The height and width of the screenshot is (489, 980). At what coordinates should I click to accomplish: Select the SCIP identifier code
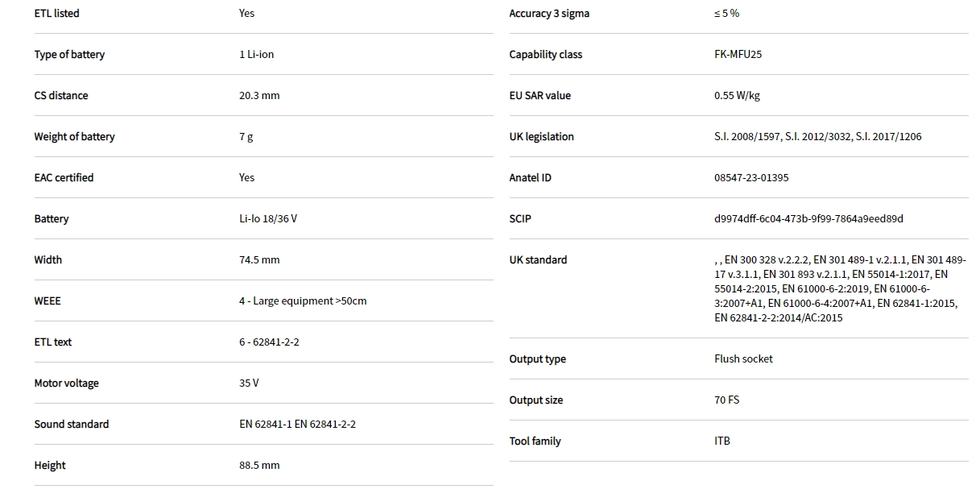(x=808, y=219)
